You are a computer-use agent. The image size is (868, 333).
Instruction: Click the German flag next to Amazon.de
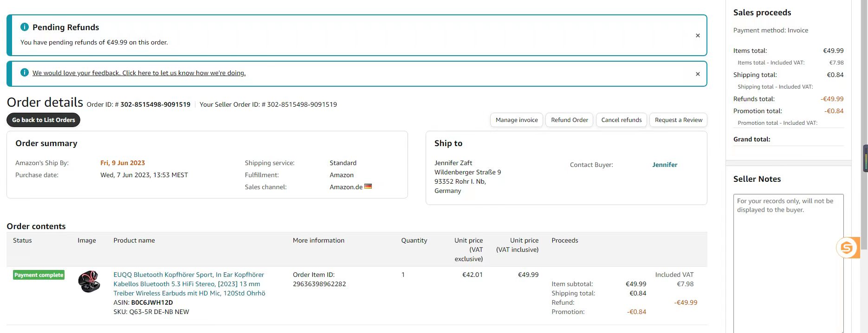click(x=368, y=186)
